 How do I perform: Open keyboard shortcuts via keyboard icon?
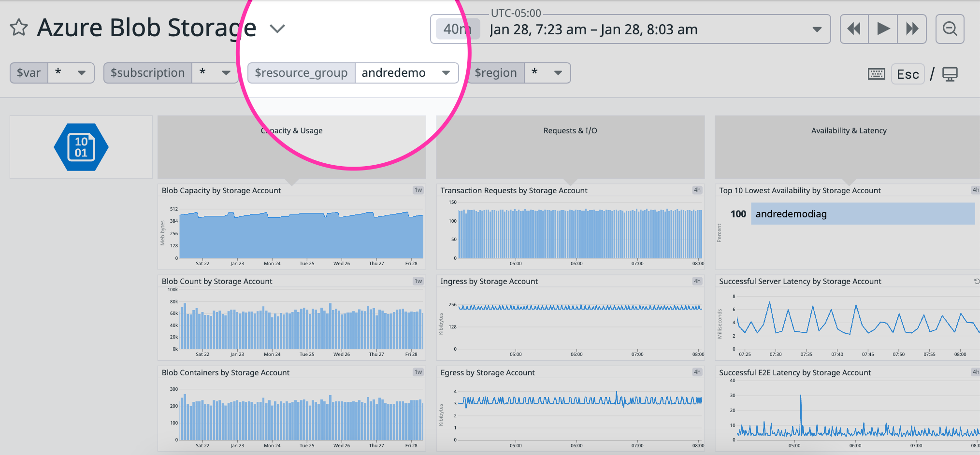(876, 73)
